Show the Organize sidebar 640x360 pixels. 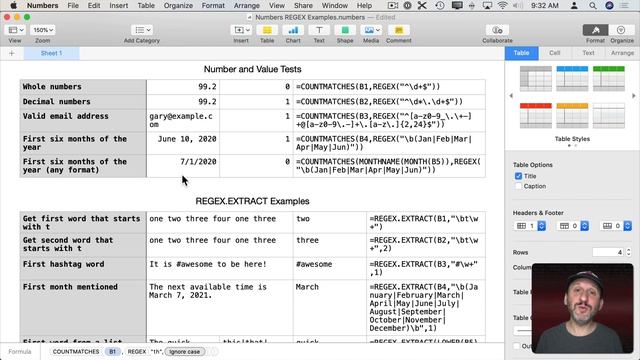pyautogui.click(x=621, y=30)
